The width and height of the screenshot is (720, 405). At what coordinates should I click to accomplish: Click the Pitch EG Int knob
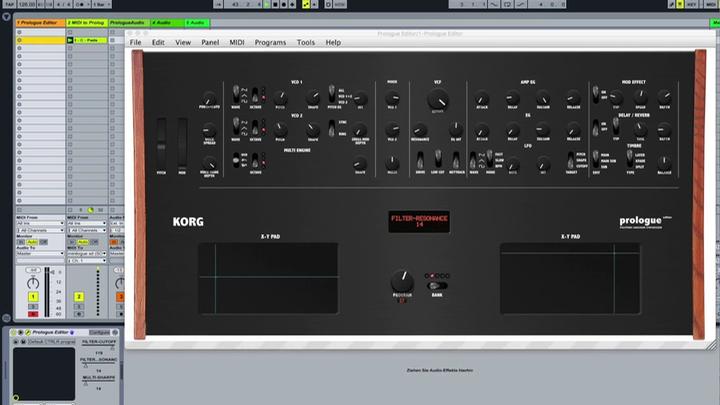pos(360,98)
